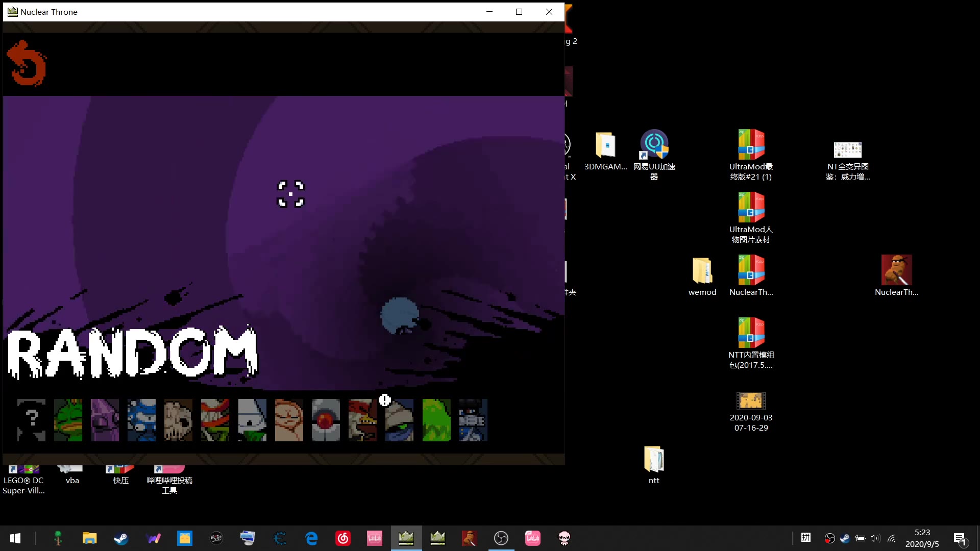Screen dimensions: 980x551
Task: Open the ntt folder on desktop
Action: click(654, 459)
